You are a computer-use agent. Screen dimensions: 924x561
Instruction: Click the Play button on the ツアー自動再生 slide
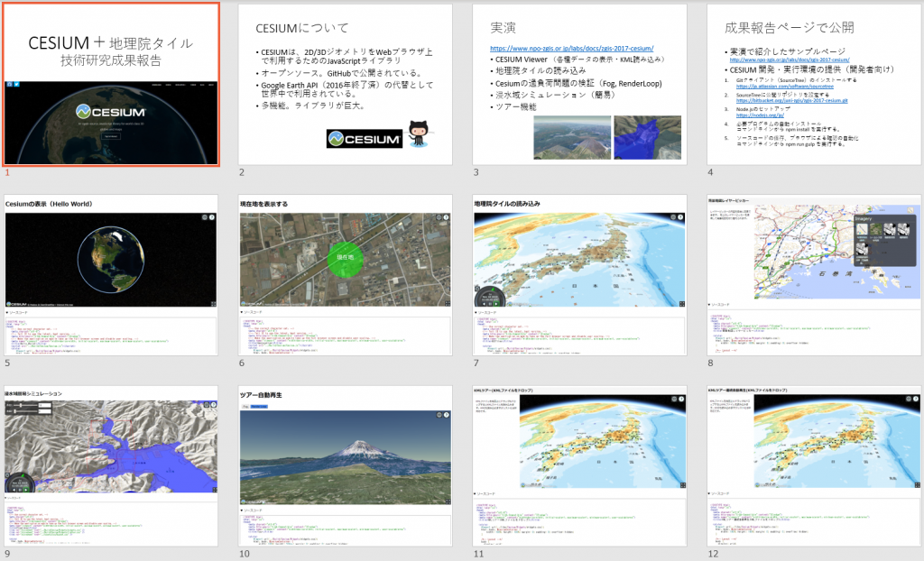point(245,407)
